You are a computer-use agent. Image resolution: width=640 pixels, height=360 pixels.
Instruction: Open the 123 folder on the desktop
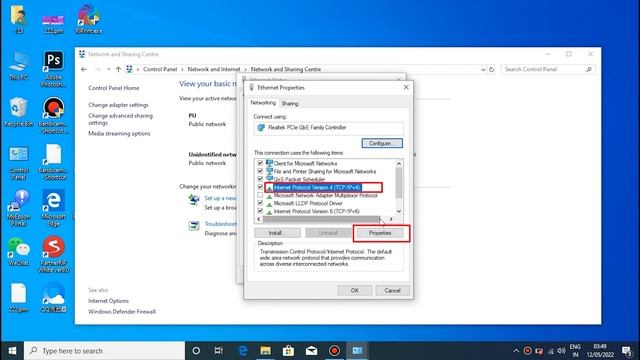click(18, 19)
